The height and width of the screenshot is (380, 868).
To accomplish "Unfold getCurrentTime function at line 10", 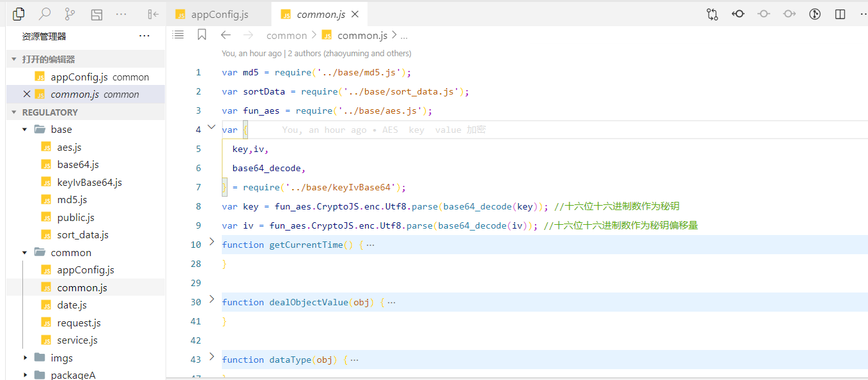I will 212,242.
